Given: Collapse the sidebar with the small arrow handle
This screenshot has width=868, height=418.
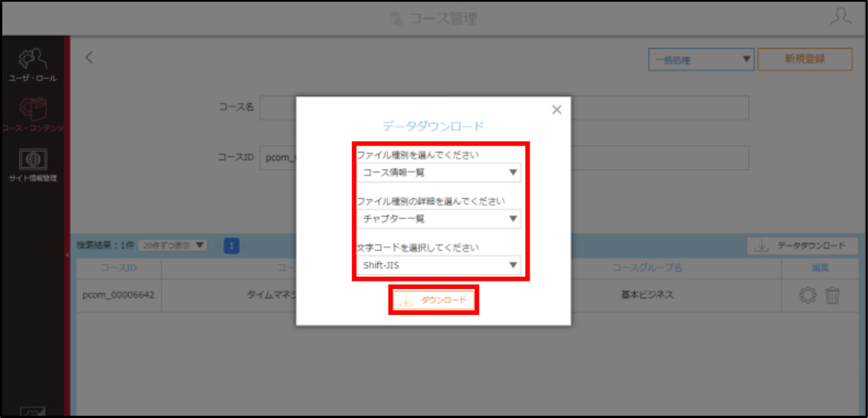Looking at the screenshot, I should pyautogui.click(x=66, y=255).
